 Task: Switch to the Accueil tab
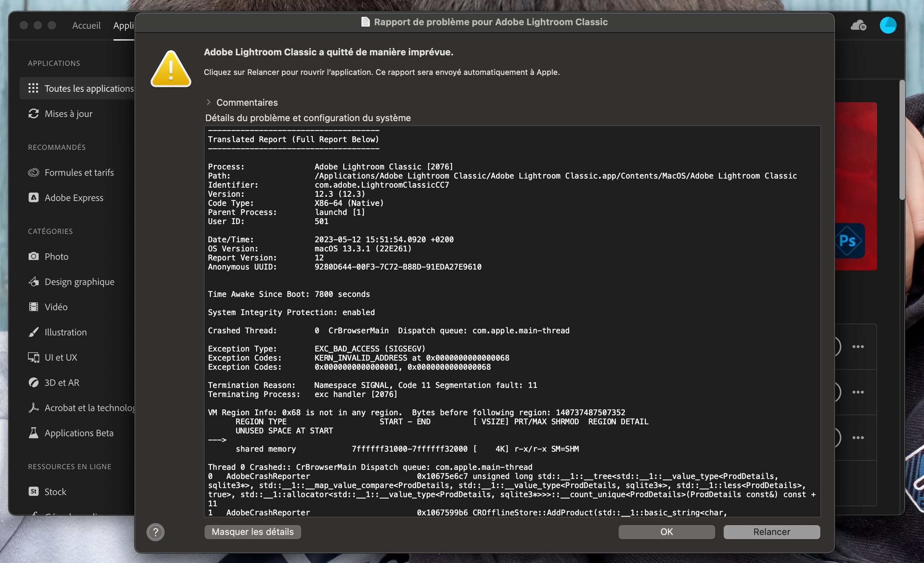point(86,26)
